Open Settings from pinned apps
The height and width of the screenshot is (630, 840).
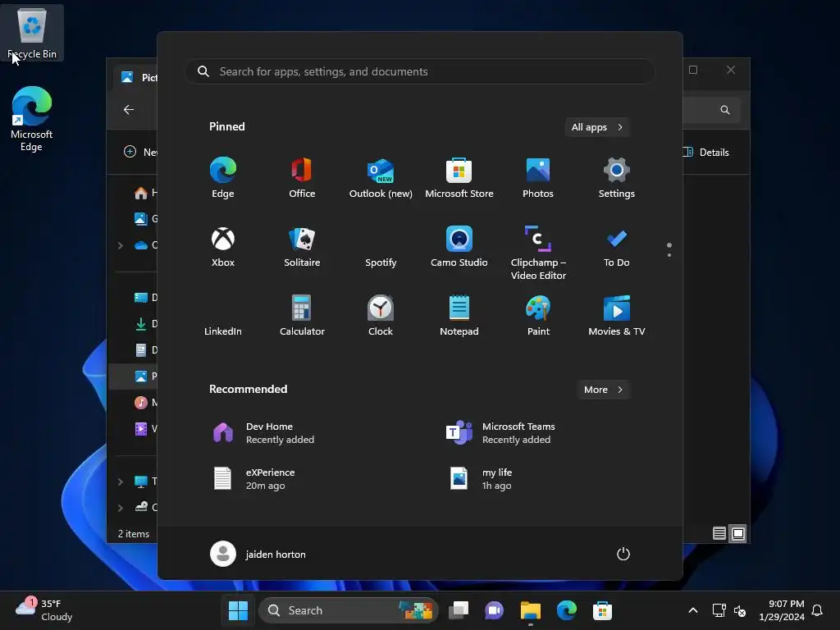tap(617, 178)
